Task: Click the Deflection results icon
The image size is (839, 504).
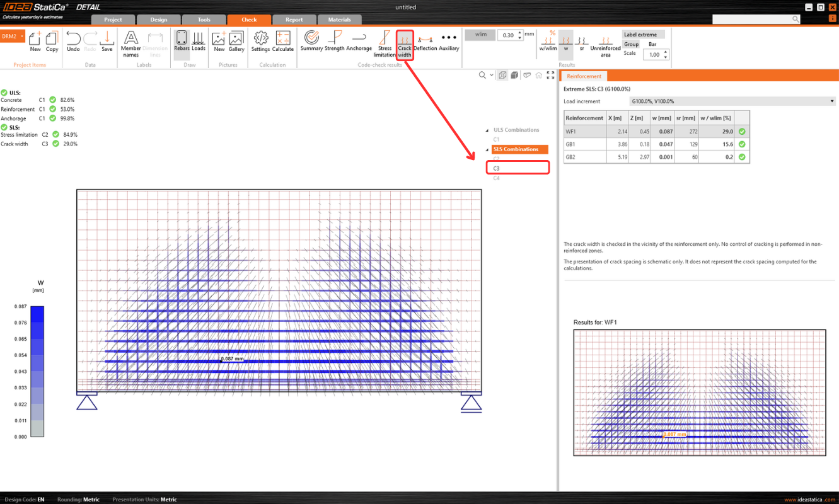Action: coord(425,43)
